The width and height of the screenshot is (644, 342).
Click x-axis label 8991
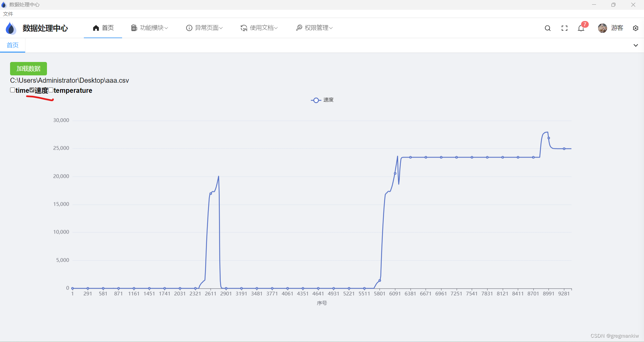coord(549,293)
